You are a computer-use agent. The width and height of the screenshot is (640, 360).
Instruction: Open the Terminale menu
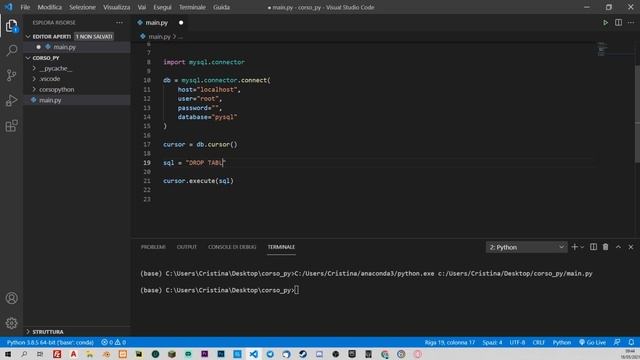click(x=192, y=7)
